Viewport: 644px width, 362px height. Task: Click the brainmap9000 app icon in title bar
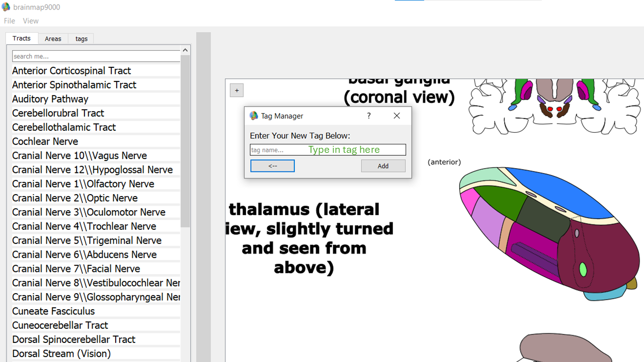coord(6,8)
